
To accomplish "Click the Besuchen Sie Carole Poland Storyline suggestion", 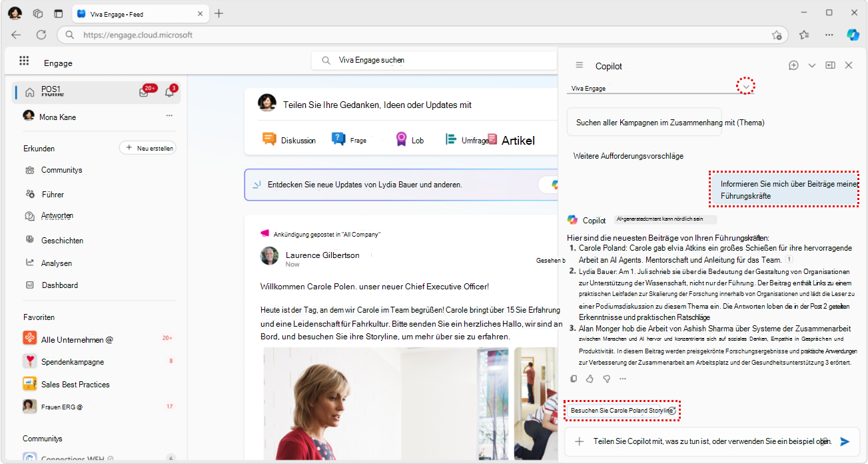I will 623,411.
